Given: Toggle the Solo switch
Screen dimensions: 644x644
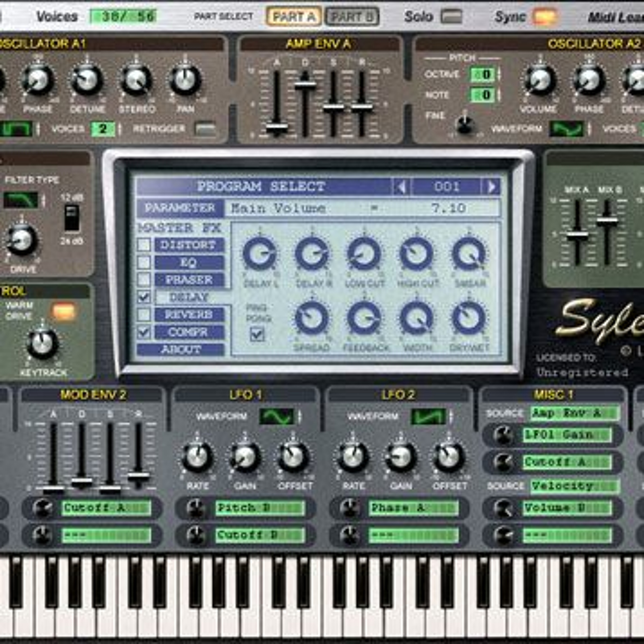Looking at the screenshot, I should (451, 16).
